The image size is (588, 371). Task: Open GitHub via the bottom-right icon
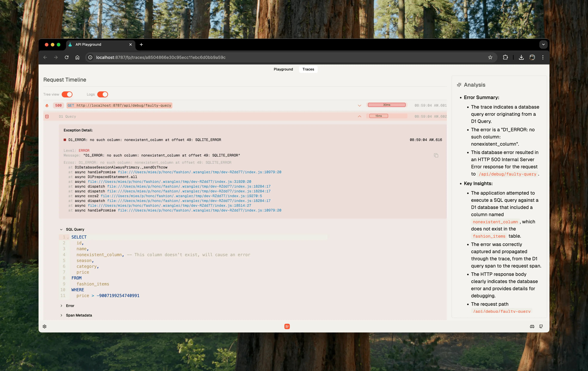[x=541, y=326]
